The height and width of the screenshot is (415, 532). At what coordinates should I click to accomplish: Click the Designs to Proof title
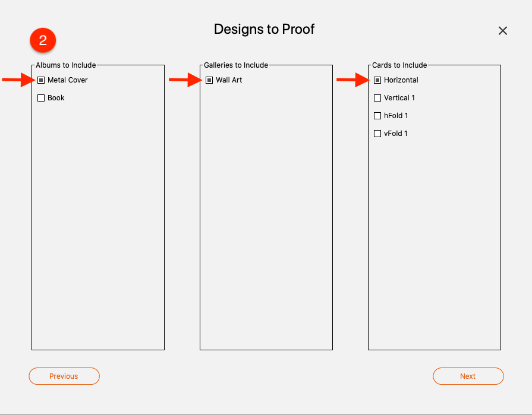coord(265,29)
